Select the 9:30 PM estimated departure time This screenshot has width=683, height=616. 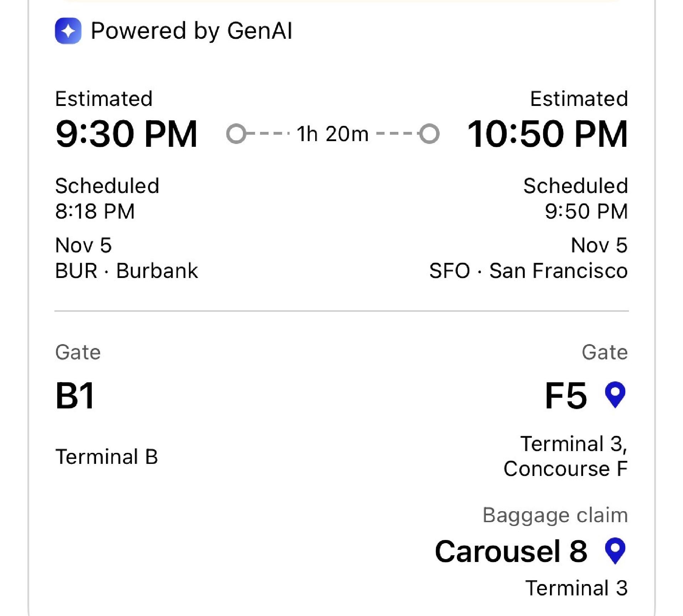126,134
